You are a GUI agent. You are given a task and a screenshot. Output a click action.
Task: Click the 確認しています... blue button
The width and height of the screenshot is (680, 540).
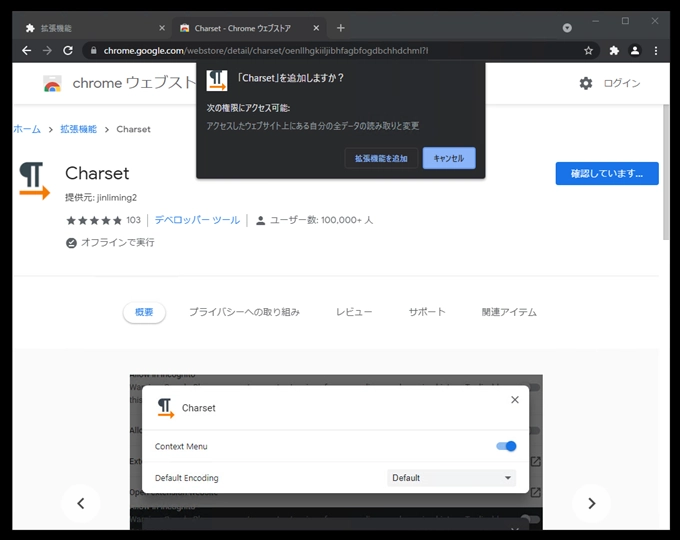coord(607,173)
